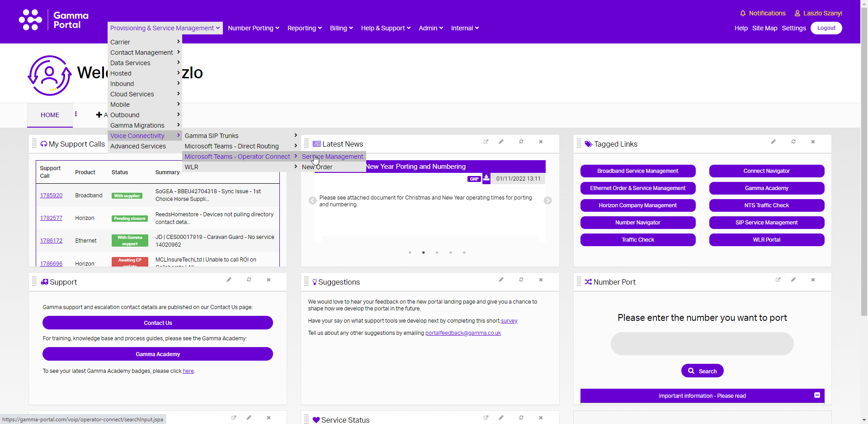Select the second news carousel dot
868x424 pixels.
[x=424, y=252]
